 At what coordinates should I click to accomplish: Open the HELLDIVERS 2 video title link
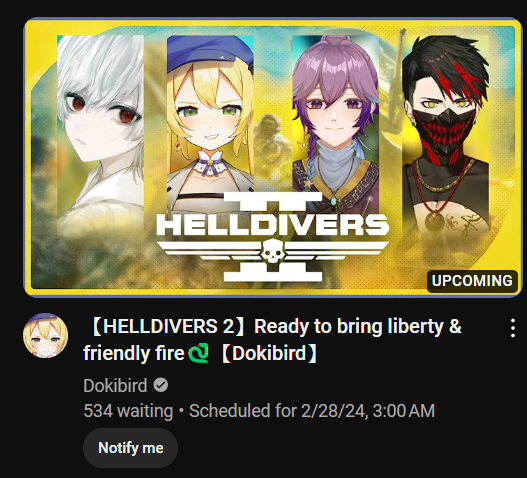(x=273, y=340)
